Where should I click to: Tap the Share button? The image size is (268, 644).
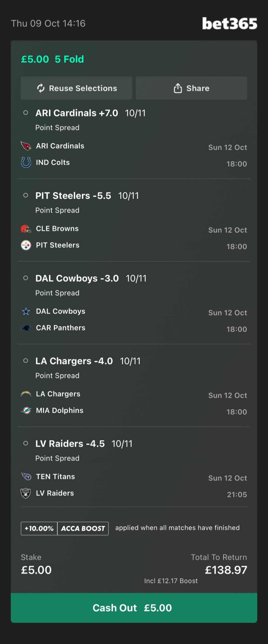(x=191, y=88)
